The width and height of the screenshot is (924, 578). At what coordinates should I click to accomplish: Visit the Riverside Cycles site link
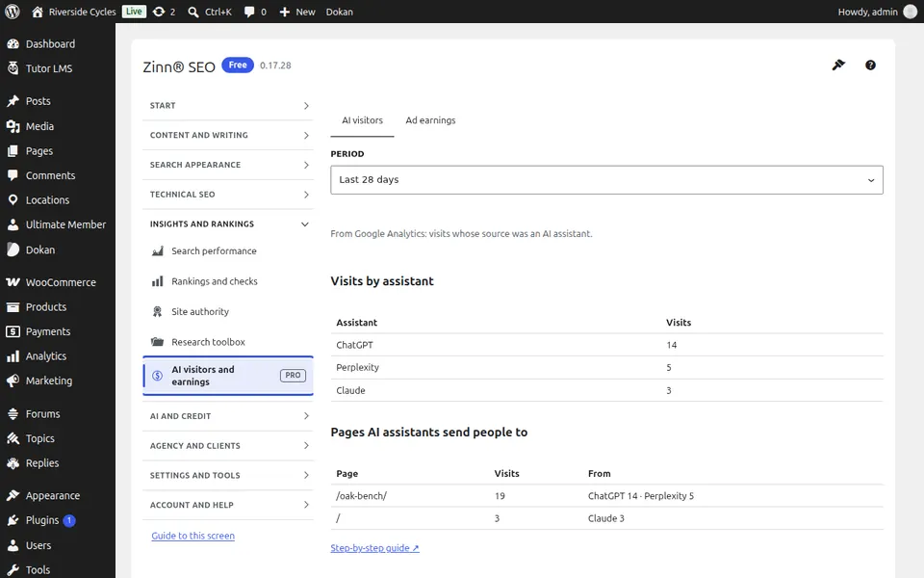74,12
